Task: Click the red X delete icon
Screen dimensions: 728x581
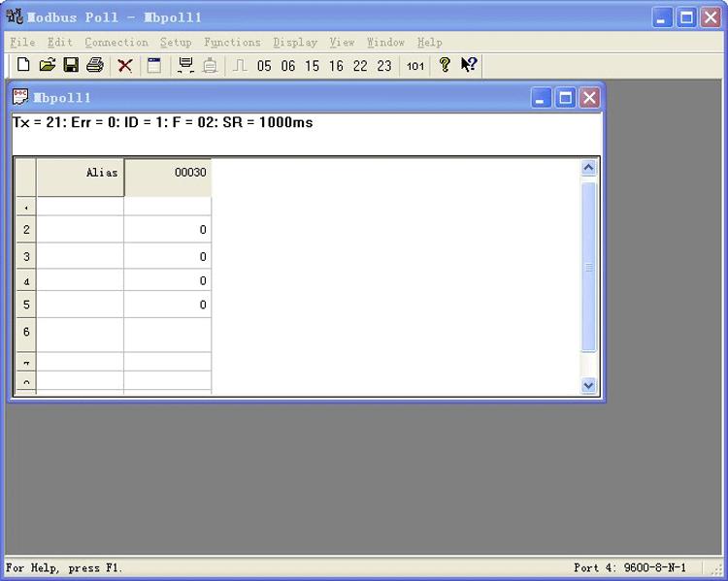Action: coord(125,65)
